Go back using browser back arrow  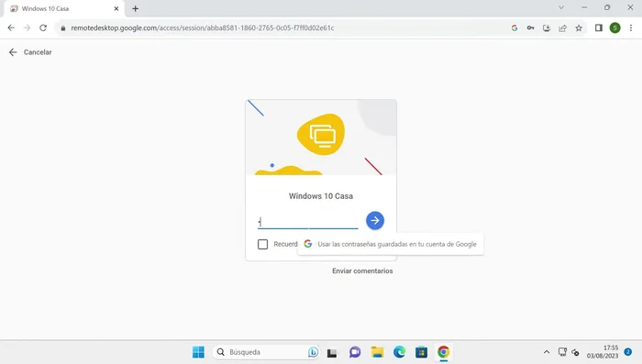point(11,28)
